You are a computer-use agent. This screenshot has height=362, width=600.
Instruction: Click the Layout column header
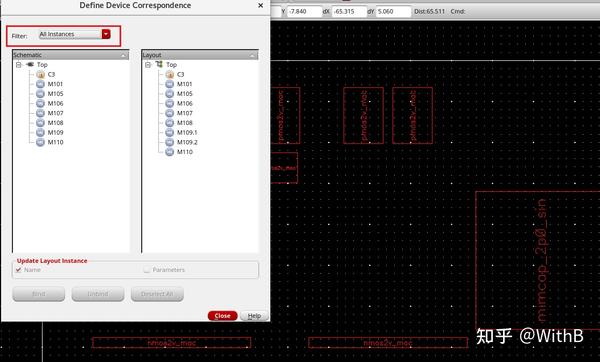(200, 55)
